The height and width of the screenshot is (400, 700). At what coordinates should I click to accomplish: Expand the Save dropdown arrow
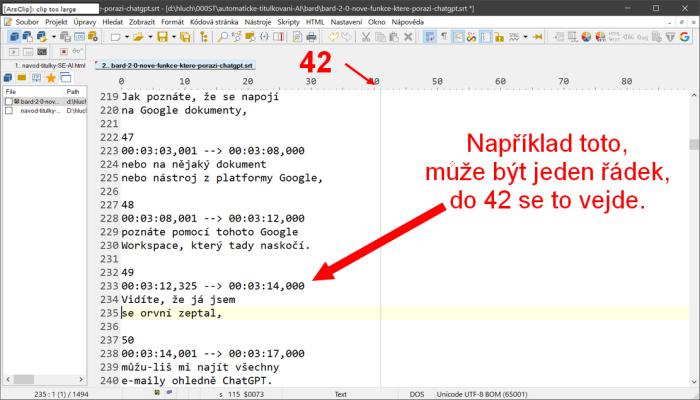tap(174, 37)
